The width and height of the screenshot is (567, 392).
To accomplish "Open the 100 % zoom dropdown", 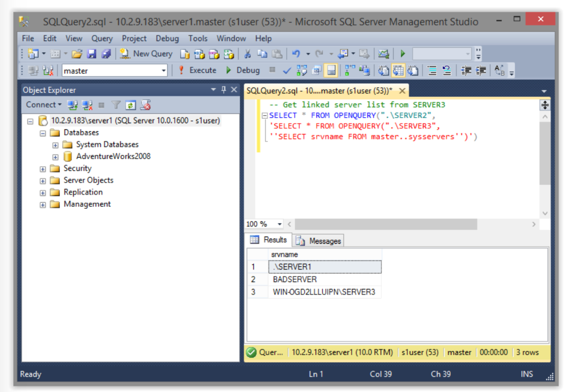I will coord(279,224).
